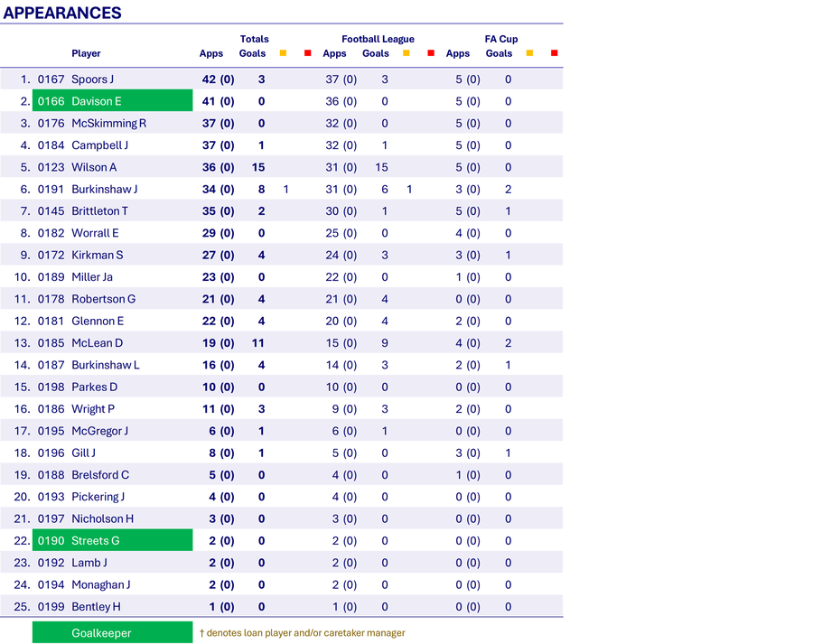The image size is (813, 644).
Task: Click player number 0123
Action: click(51, 167)
